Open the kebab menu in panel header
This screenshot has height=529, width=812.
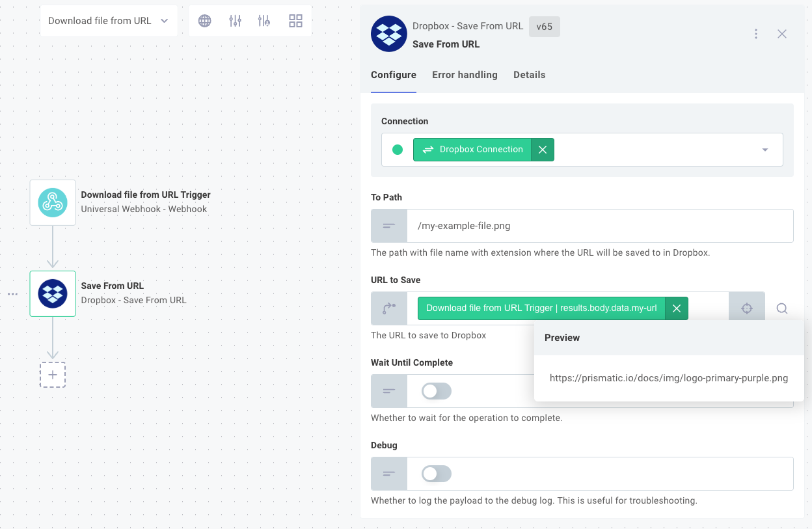tap(756, 33)
